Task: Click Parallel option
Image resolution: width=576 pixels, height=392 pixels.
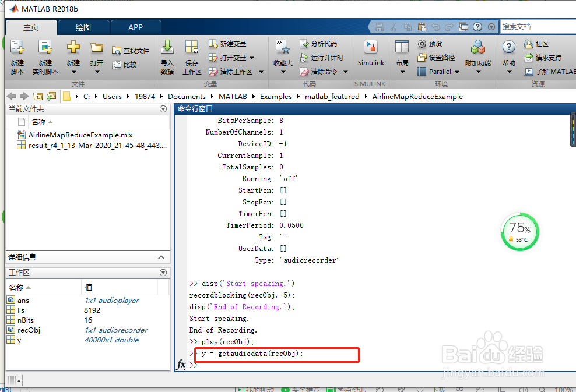Action: click(x=434, y=72)
